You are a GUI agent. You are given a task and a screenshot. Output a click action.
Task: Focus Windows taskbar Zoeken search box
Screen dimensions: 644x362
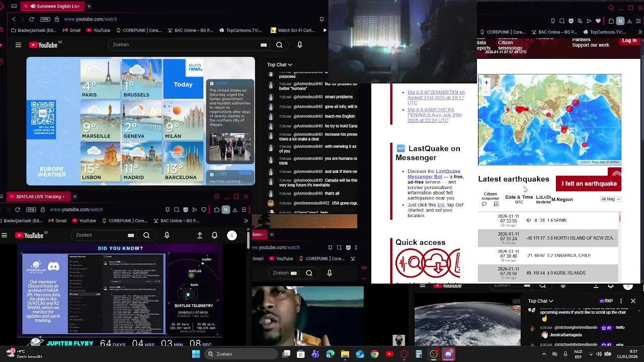click(240, 354)
